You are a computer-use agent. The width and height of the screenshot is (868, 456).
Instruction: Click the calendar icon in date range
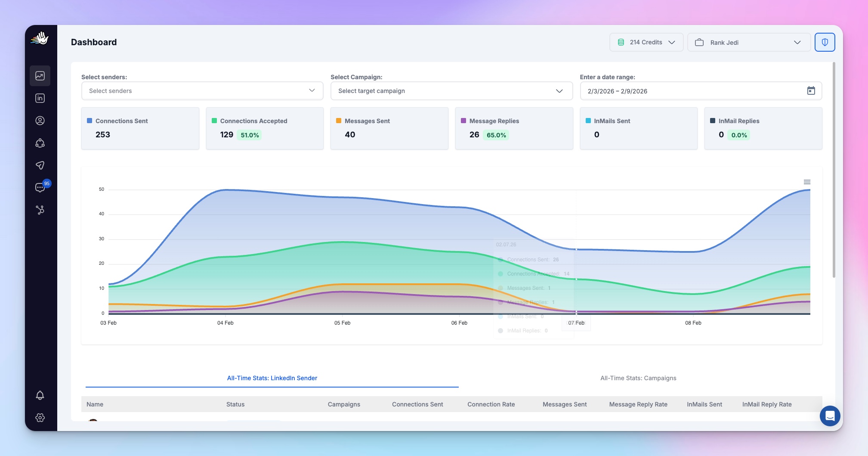pos(811,91)
